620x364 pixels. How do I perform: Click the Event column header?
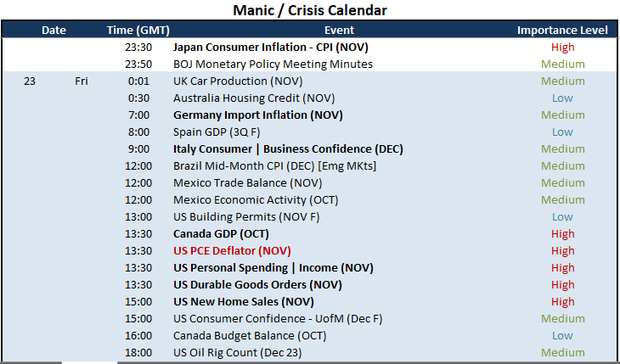(x=339, y=30)
